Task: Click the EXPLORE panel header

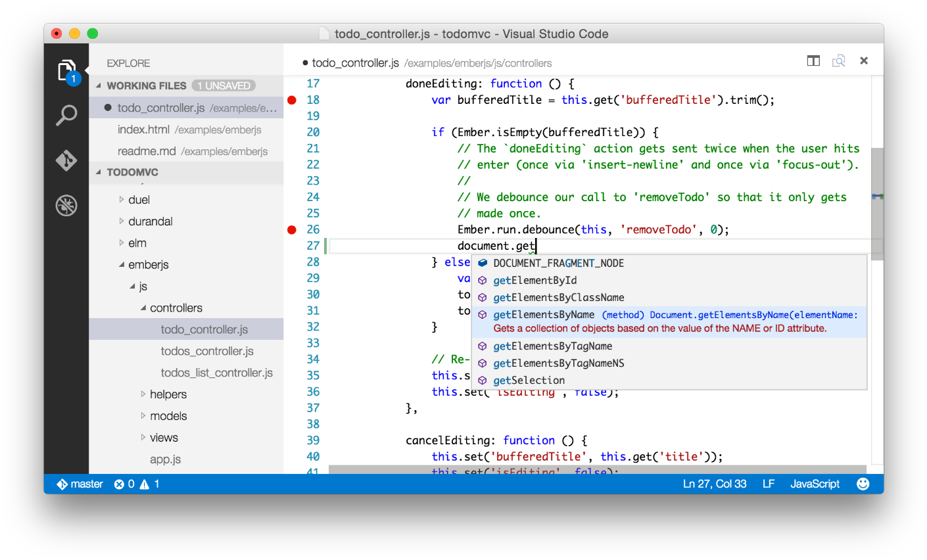Action: (128, 63)
